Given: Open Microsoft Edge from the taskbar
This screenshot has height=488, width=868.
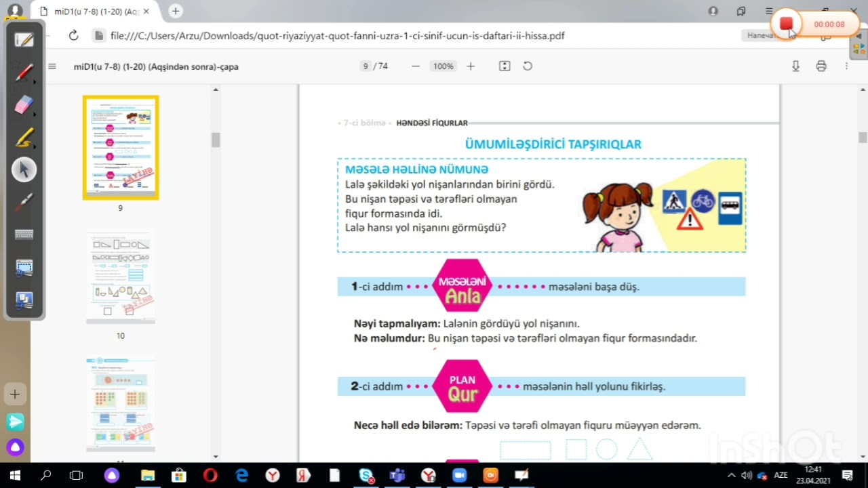Looking at the screenshot, I should [241, 475].
